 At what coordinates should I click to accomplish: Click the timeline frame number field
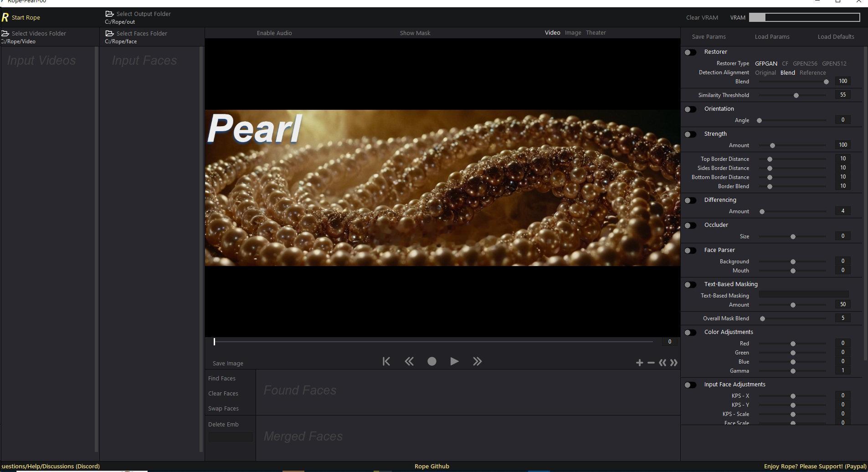[x=669, y=342]
